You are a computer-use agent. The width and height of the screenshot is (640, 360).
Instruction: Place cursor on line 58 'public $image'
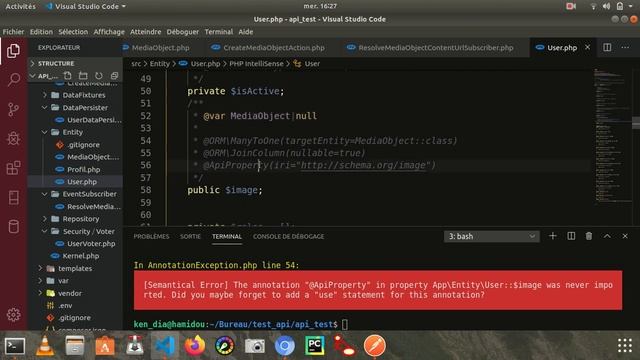(225, 190)
